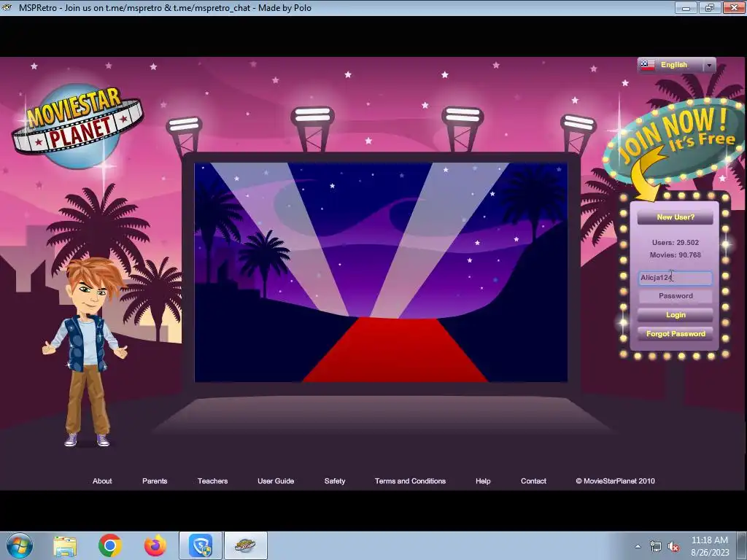Open the User Guide footer link
The height and width of the screenshot is (560, 747).
[x=276, y=481]
